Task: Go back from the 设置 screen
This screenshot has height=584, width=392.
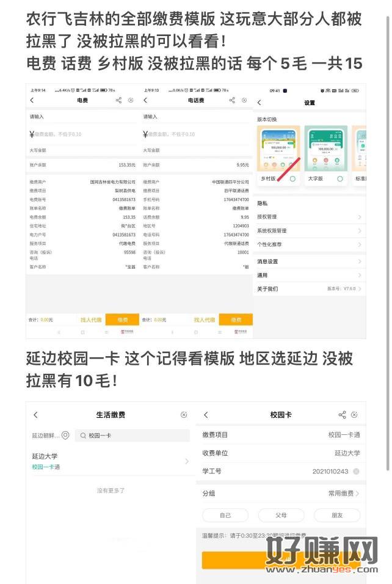Action: [260, 103]
